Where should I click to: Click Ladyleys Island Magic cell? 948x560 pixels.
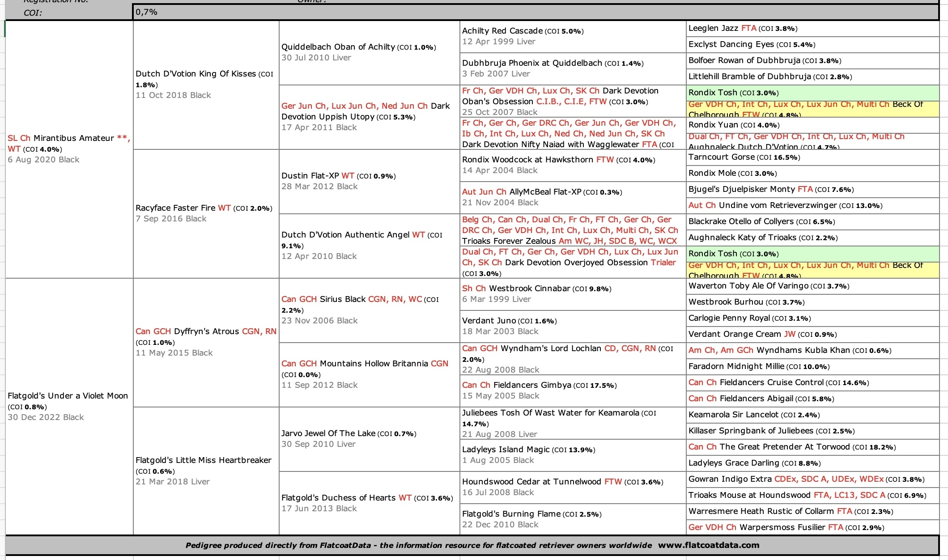click(573, 455)
